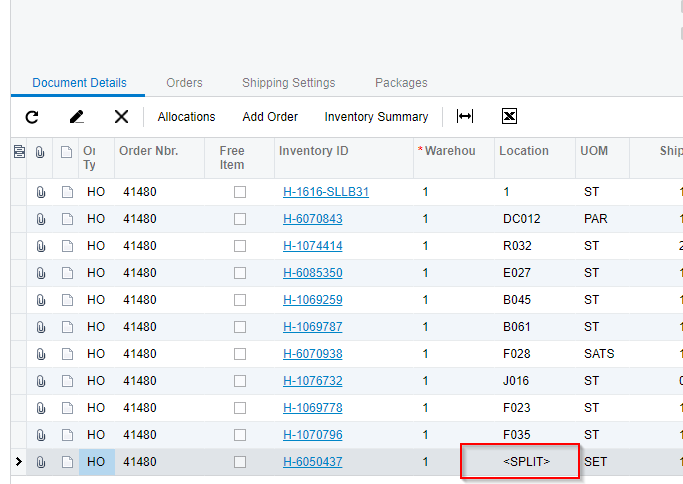Toggle Free Item checkbox for H-1616-SLLB31
This screenshot has height=484, width=683.
(x=240, y=192)
